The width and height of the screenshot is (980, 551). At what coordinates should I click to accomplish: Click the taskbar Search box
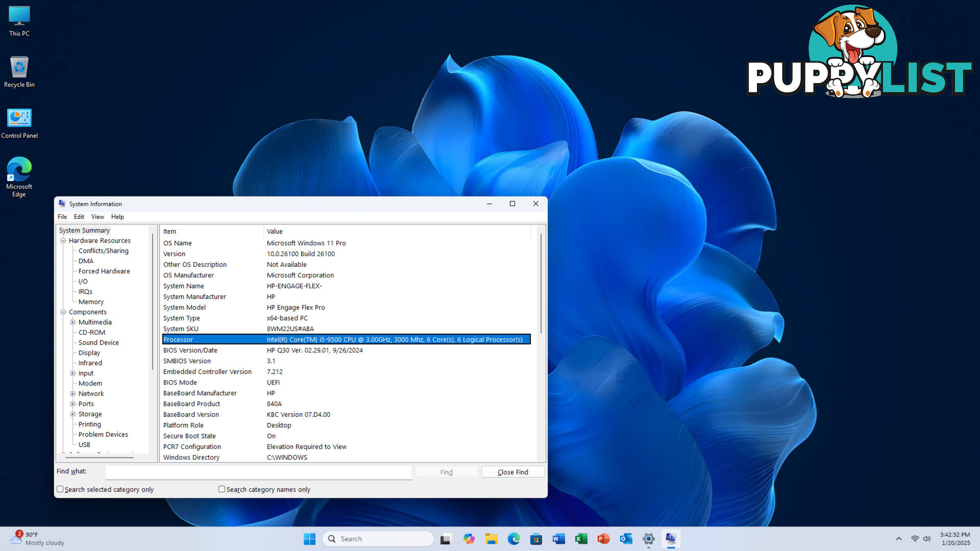tap(378, 539)
